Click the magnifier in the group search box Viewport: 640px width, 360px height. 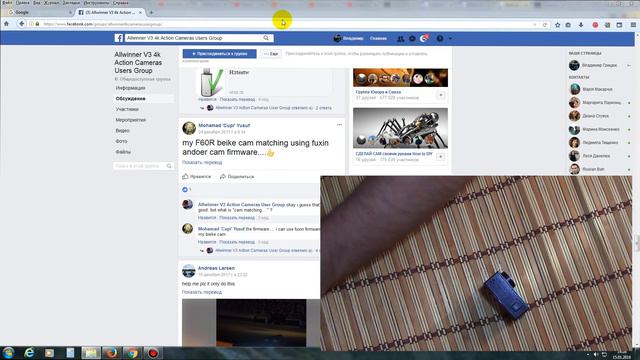pos(169,166)
